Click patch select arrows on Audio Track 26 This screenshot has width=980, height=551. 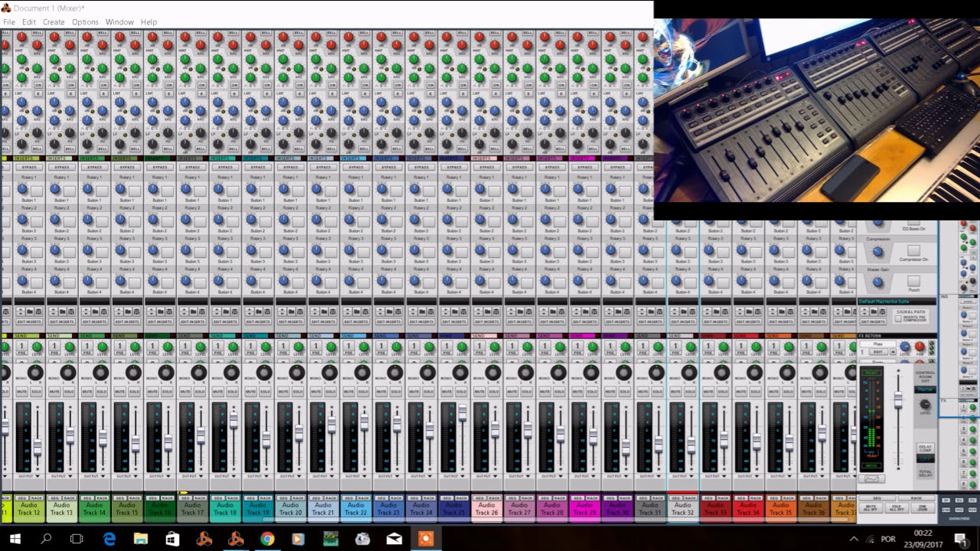tap(479, 311)
